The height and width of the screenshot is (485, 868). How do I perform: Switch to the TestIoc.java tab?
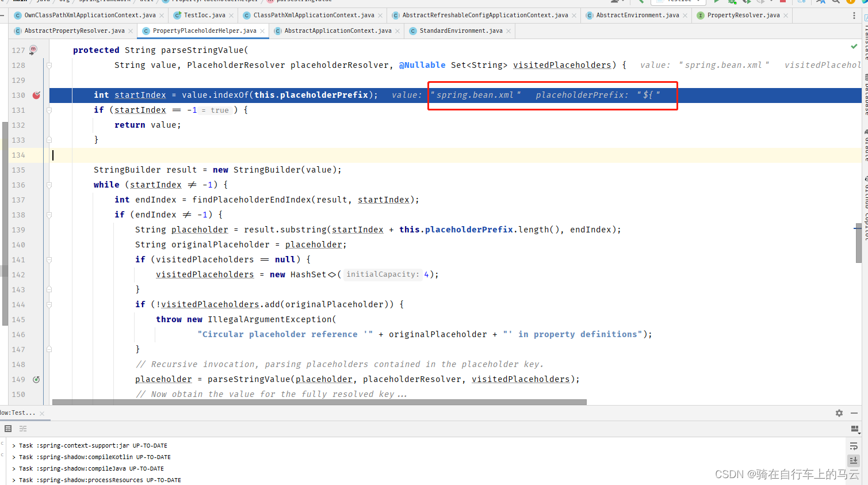[x=204, y=16]
